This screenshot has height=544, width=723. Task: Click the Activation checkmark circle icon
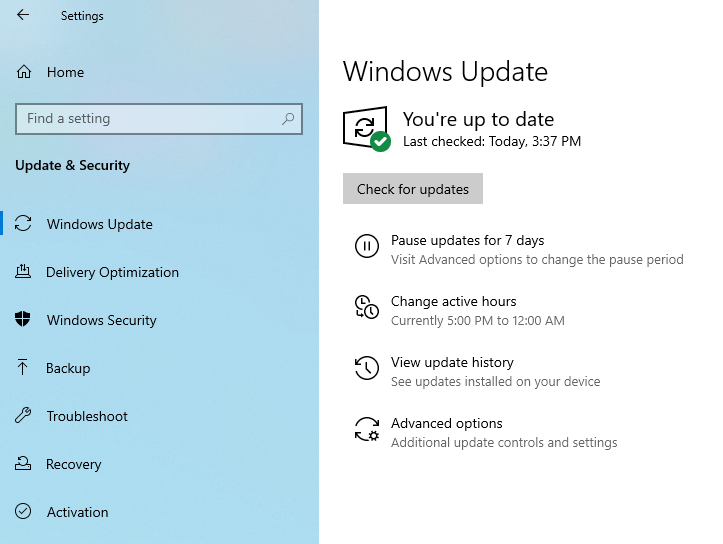23,511
